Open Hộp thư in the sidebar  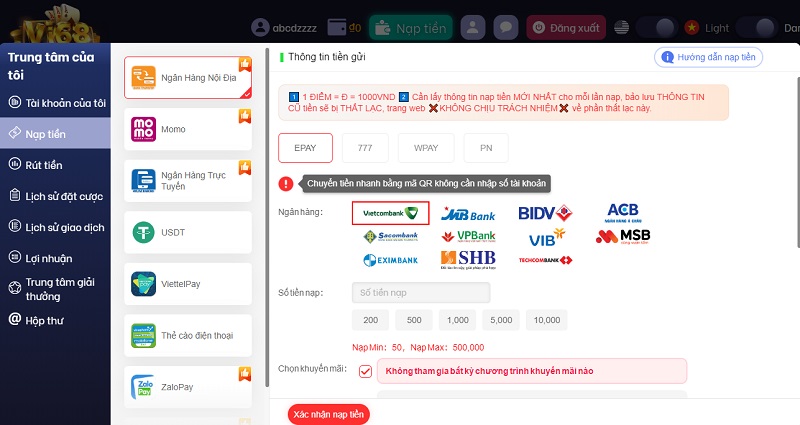55,320
